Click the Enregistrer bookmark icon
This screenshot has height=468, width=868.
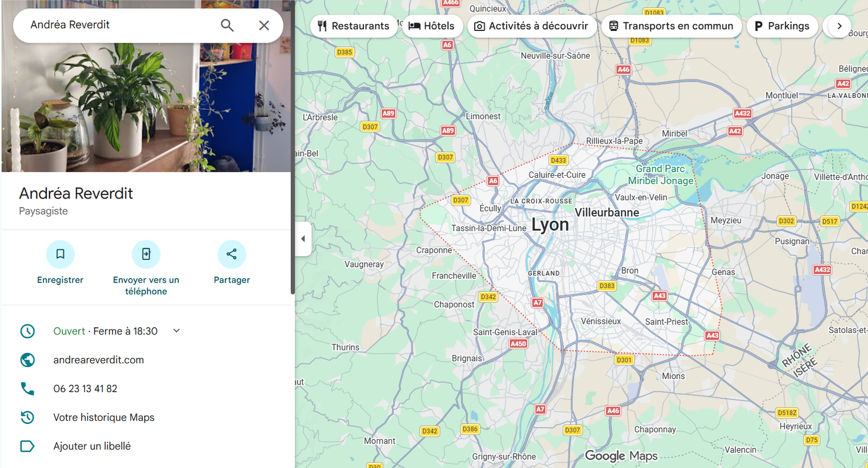[x=60, y=254]
